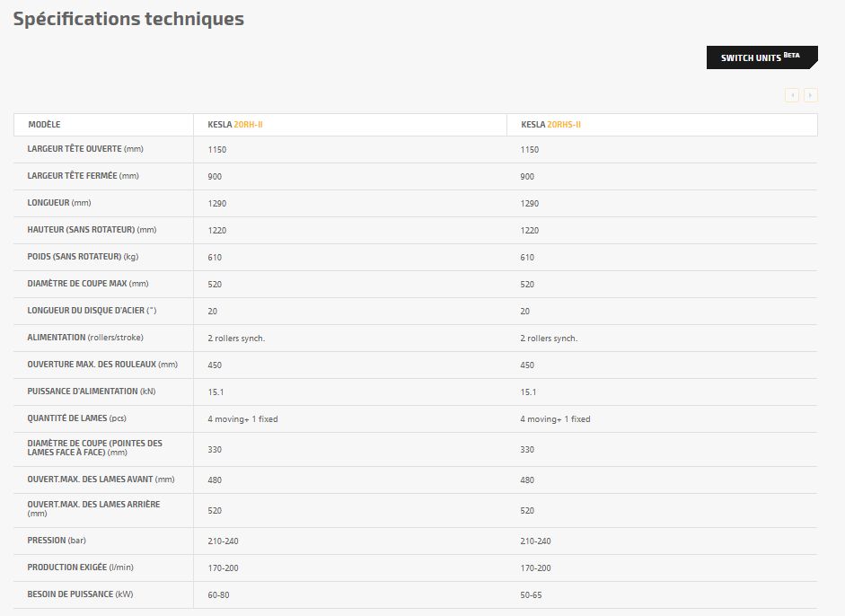Open the KESLA 20RHS-II model link
This screenshot has width=845, height=616.
pos(550,125)
